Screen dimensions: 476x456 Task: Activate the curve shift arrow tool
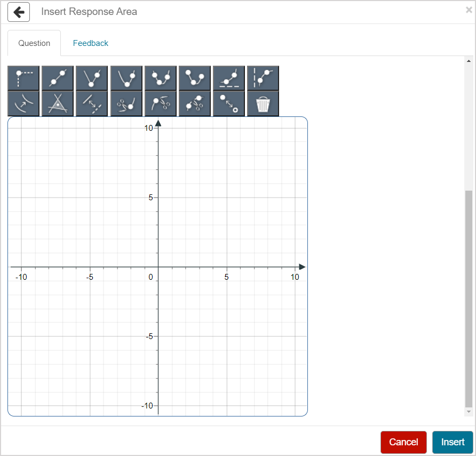[23, 104]
